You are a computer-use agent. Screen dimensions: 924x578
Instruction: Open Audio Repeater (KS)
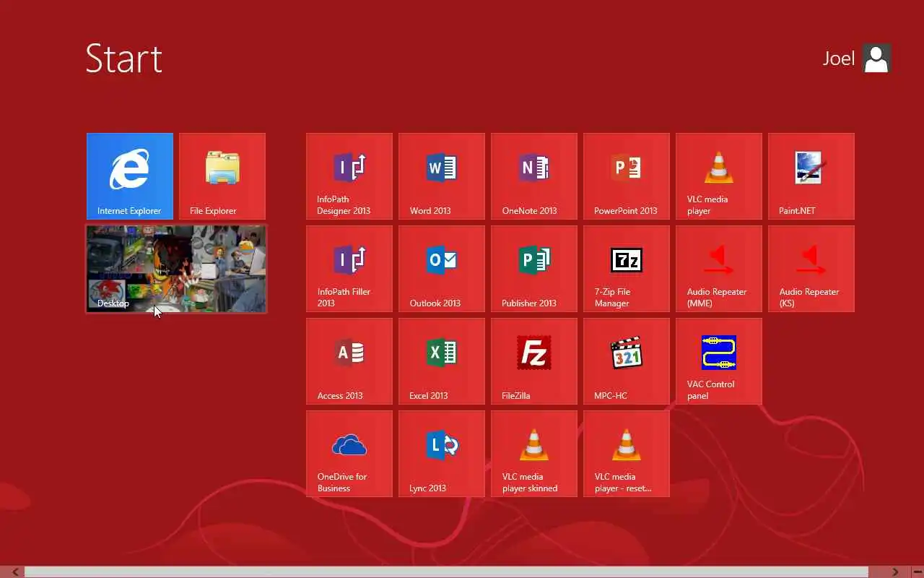pyautogui.click(x=811, y=269)
